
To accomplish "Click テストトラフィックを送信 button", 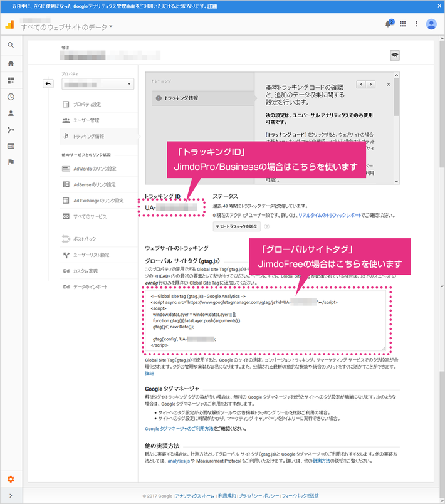I will [x=236, y=226].
